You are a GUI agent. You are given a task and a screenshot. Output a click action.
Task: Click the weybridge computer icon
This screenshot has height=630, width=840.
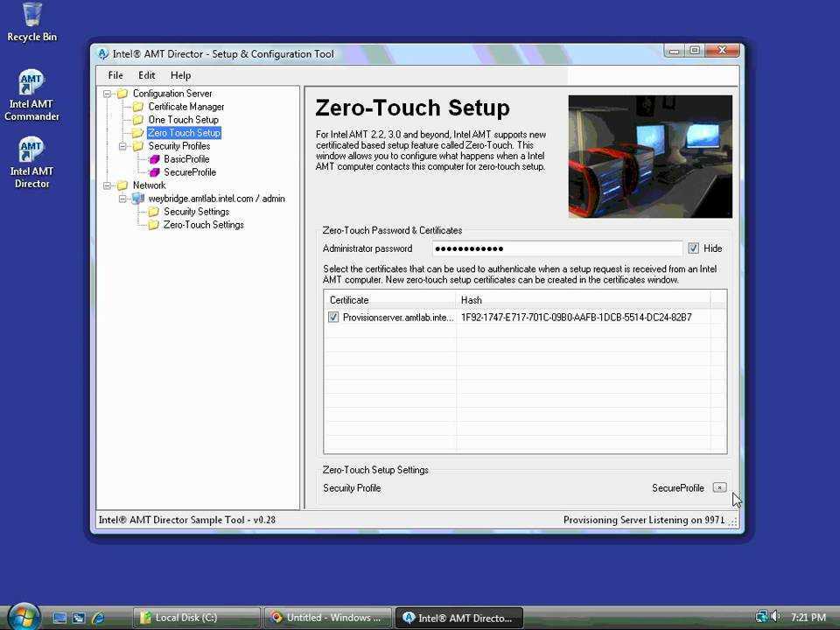(138, 199)
